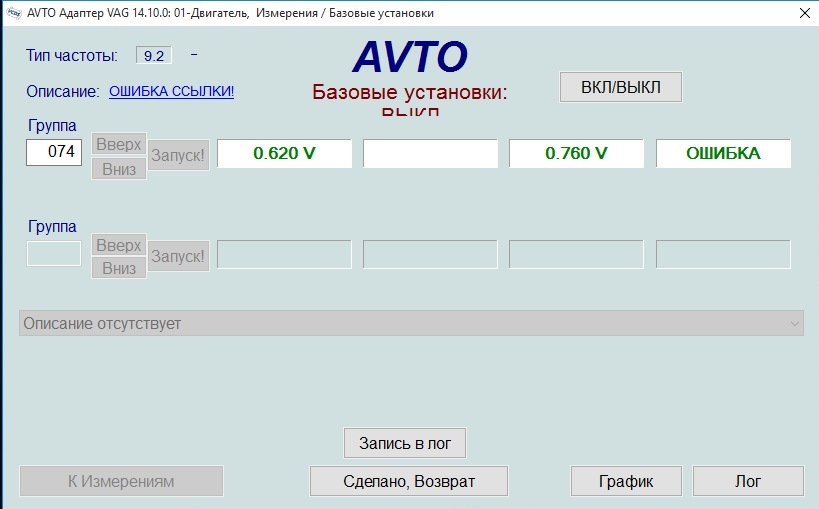Image resolution: width=819 pixels, height=509 pixels.
Task: Click Вниз button in the second group row
Action: click(119, 268)
